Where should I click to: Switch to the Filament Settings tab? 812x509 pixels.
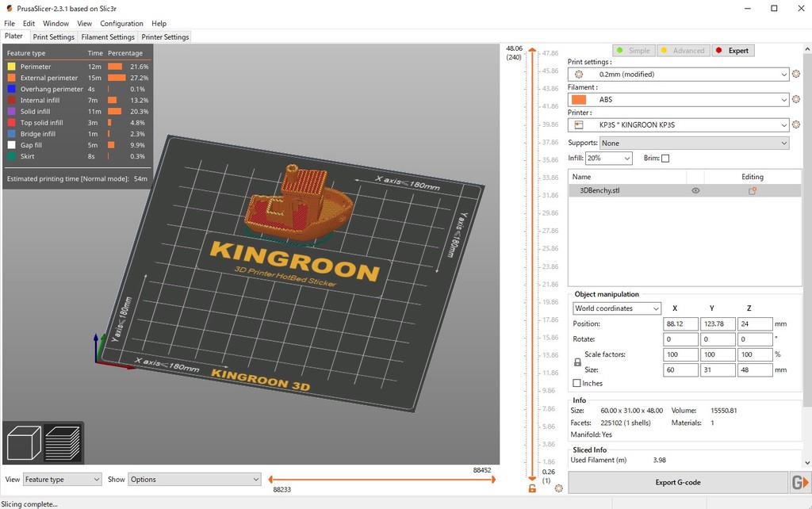(108, 37)
